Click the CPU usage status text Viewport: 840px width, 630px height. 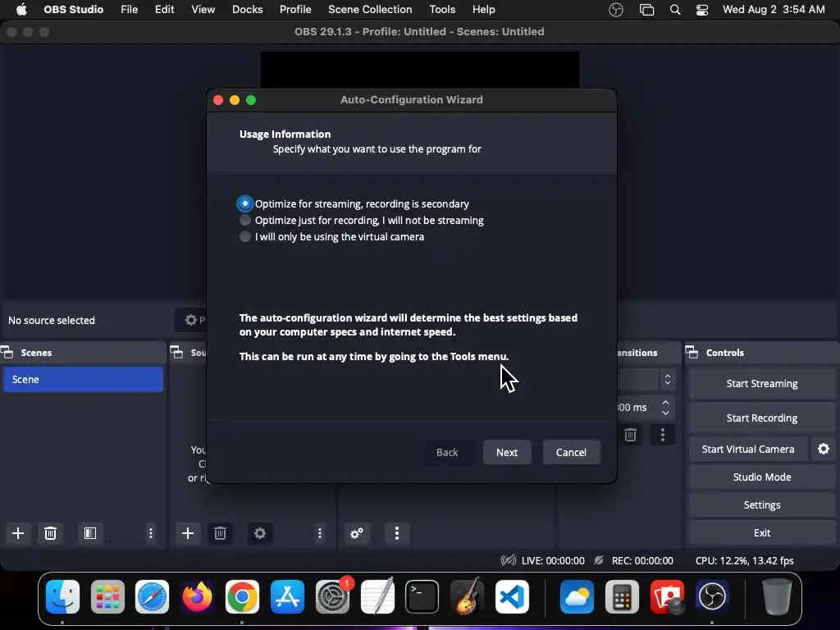point(745,560)
